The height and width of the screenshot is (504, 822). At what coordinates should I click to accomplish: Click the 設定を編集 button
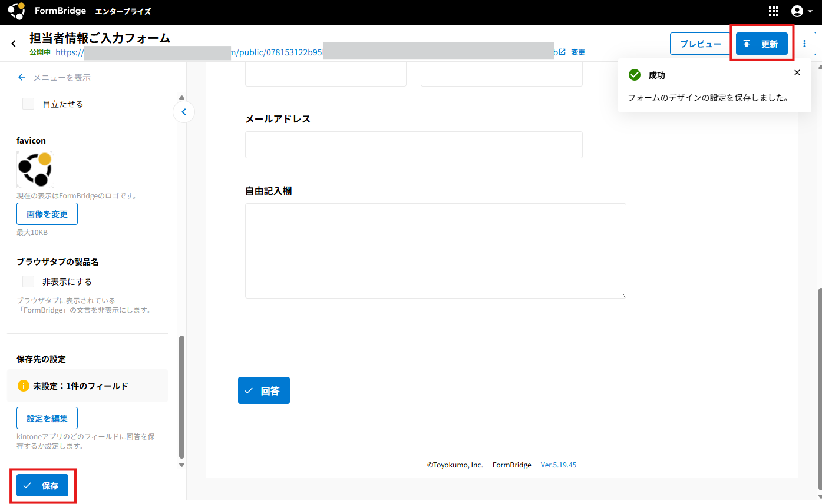point(47,418)
